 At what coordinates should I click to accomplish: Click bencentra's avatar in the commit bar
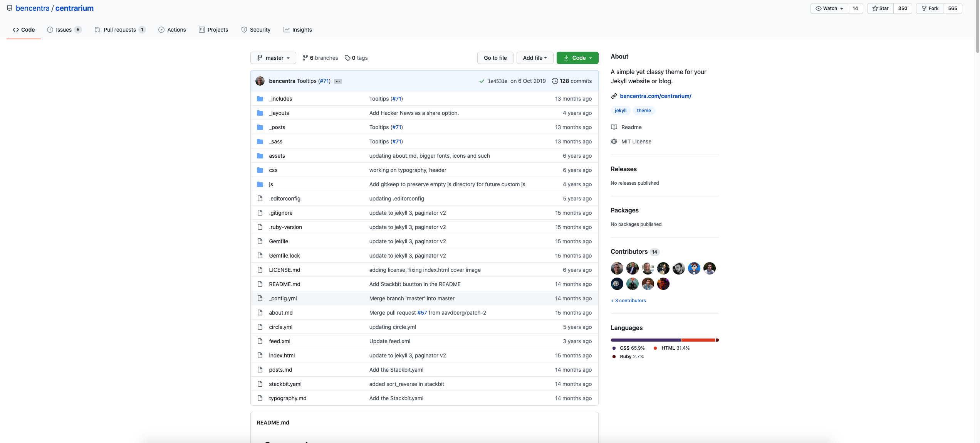(x=260, y=81)
